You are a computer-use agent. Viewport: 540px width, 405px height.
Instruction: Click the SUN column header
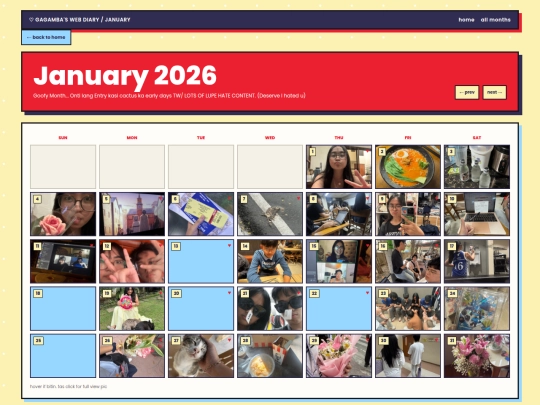63,138
